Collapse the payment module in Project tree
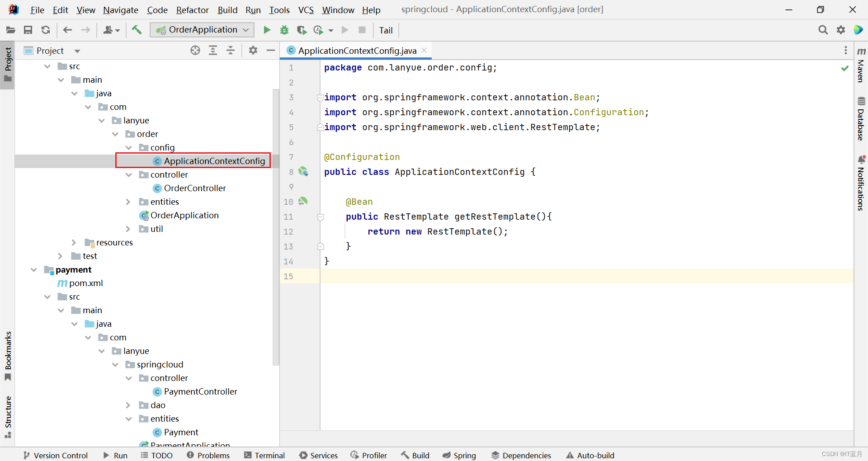The width and height of the screenshot is (868, 461). tap(34, 269)
